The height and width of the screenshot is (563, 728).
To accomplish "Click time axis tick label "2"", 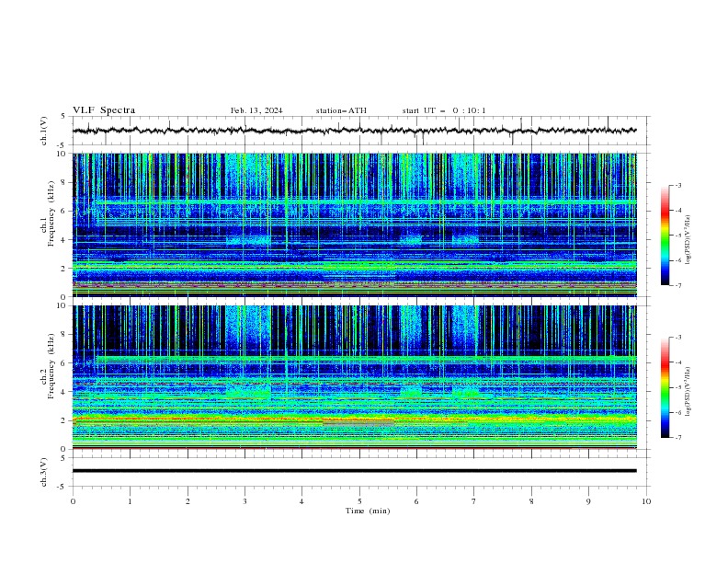I will pos(188,501).
